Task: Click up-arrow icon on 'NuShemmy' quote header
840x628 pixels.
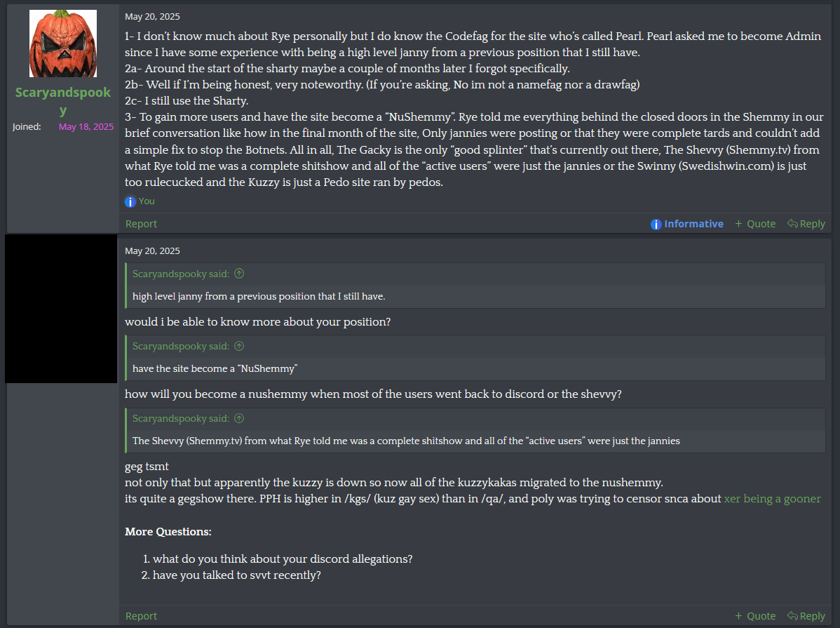Action: [239, 346]
